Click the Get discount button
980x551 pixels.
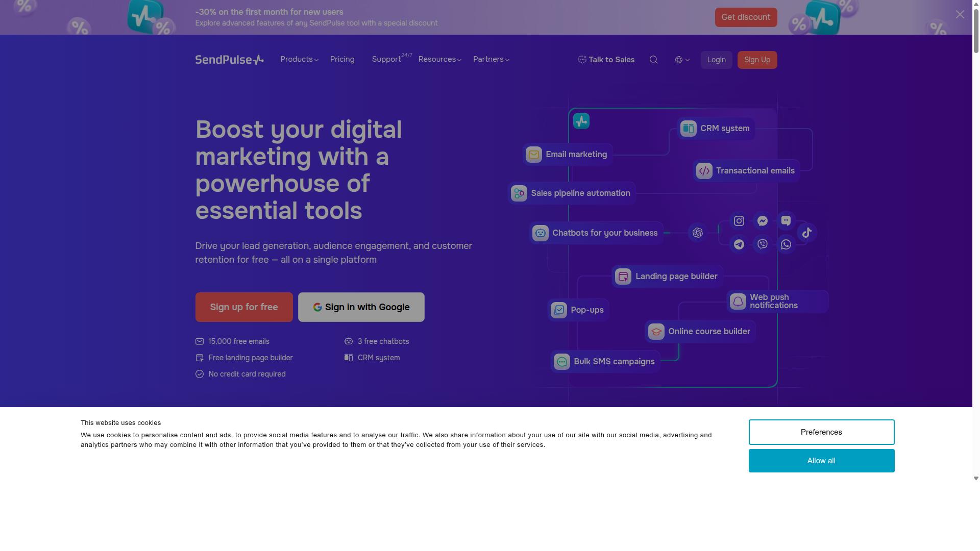pyautogui.click(x=746, y=17)
